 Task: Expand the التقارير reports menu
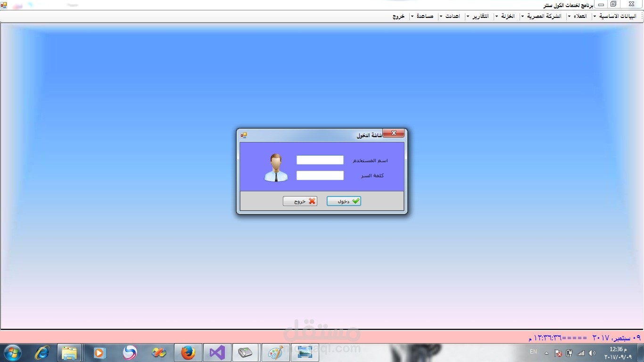pos(478,16)
